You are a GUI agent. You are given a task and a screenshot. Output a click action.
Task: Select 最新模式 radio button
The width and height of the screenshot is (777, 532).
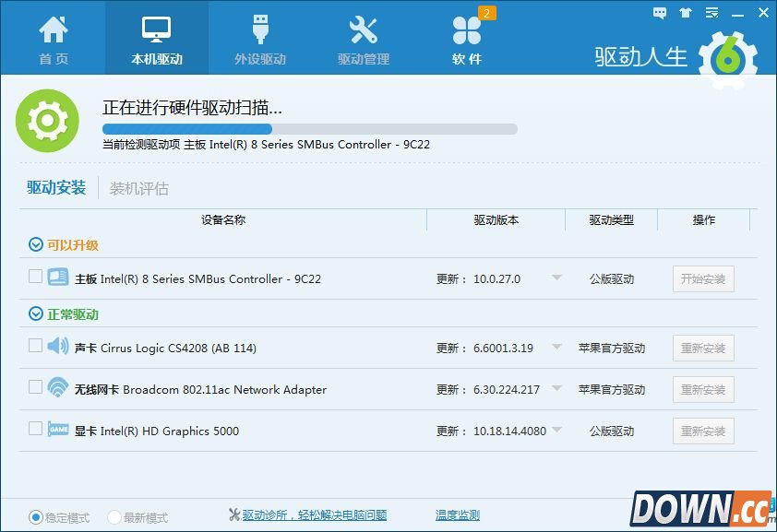point(114,517)
